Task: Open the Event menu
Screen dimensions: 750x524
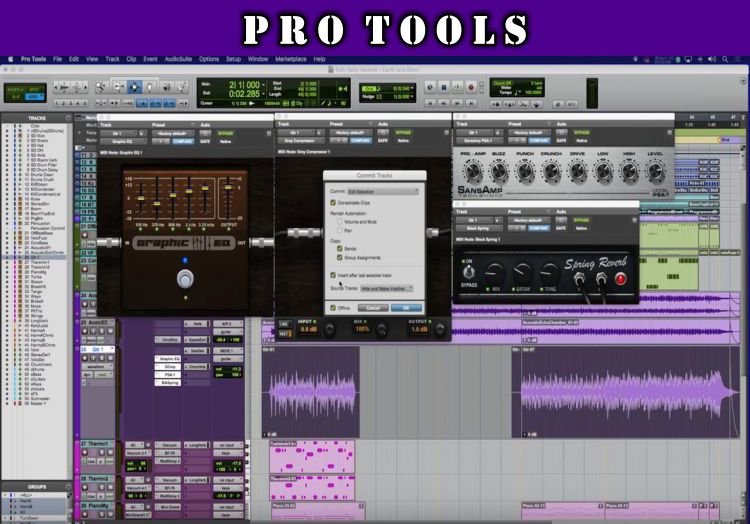Action: pos(150,59)
